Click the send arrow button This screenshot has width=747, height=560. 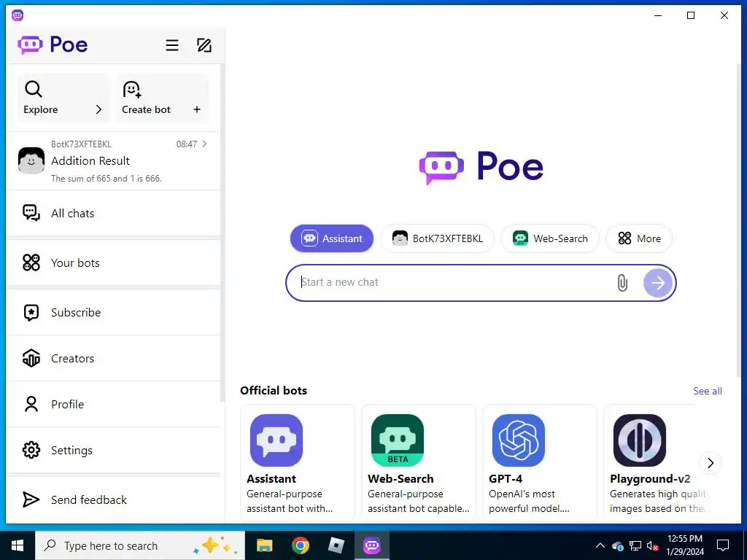point(658,283)
